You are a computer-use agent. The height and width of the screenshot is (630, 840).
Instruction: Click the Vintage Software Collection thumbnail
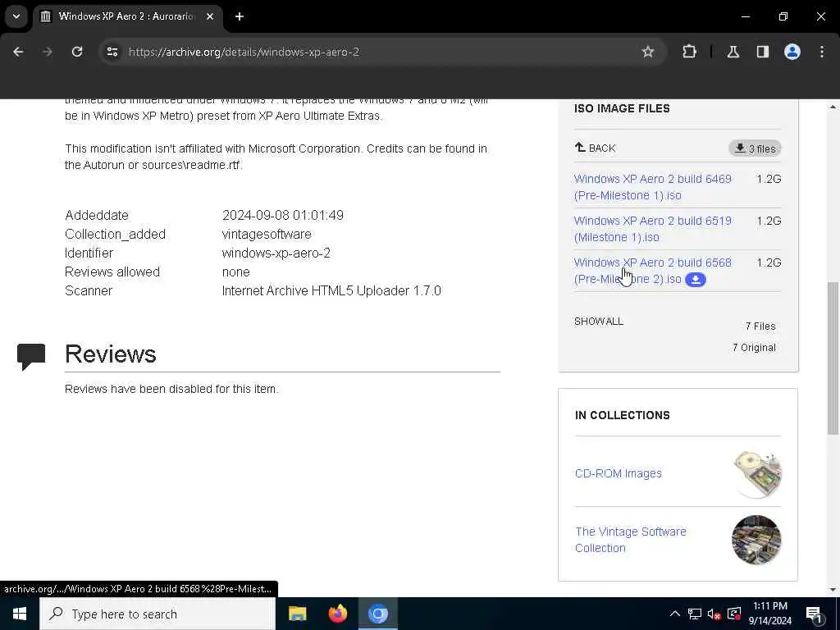[x=756, y=540]
